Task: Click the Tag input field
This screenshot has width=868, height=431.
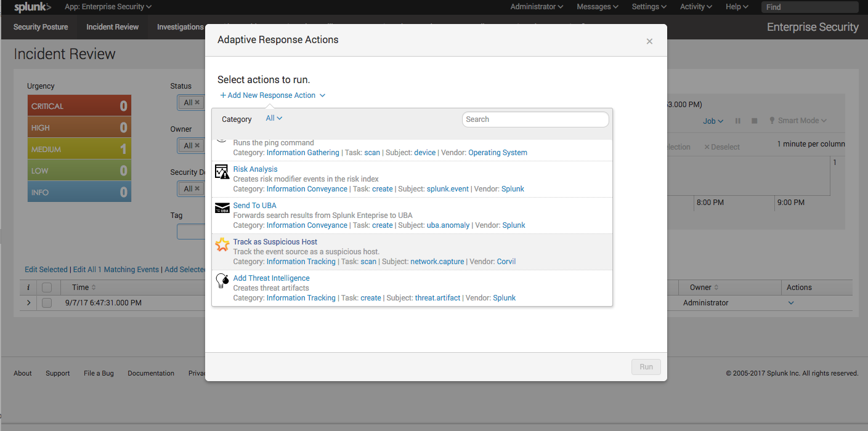Action: click(191, 232)
